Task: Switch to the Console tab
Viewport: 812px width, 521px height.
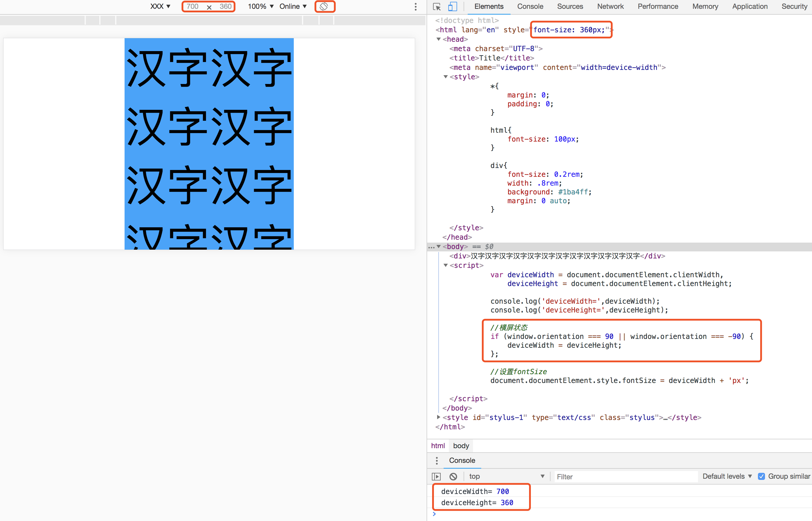Action: coord(530,6)
